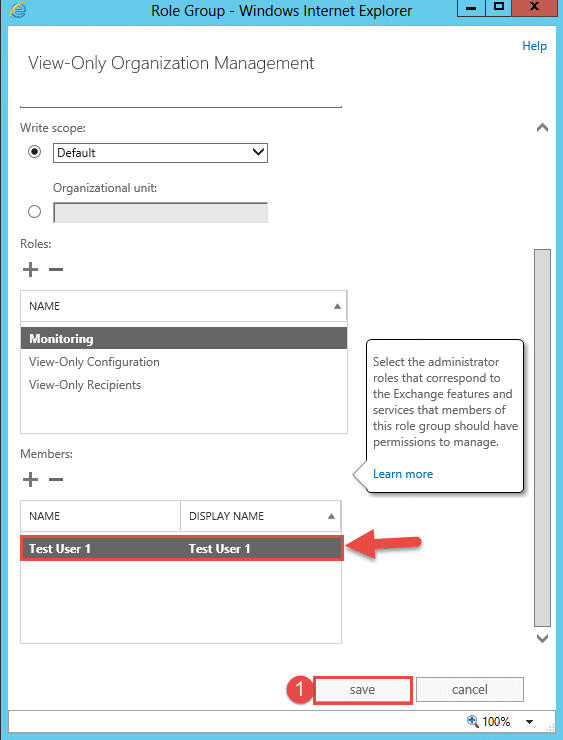Screen dimensions: 563x740
Task: Sort members by DISPLAY NAME column
Action: (x=260, y=516)
